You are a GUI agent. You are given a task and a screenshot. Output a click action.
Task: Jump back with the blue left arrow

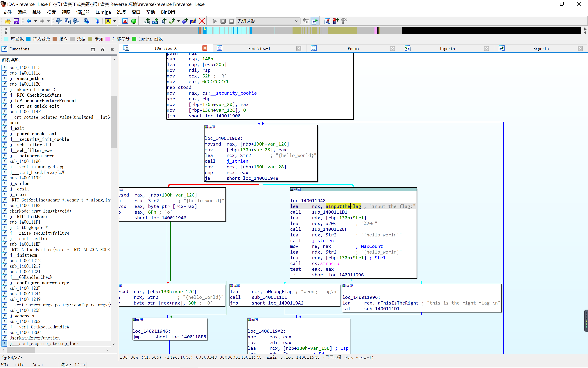(29, 21)
